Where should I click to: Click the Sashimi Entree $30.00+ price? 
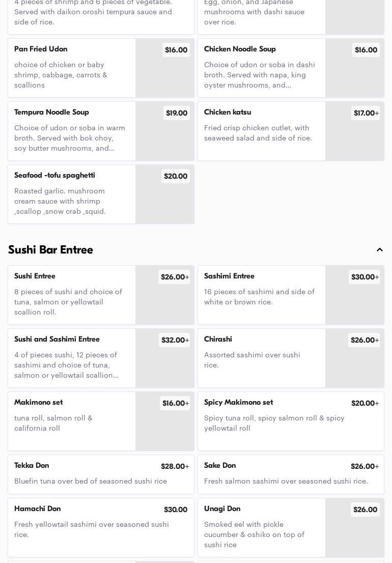[x=365, y=277]
